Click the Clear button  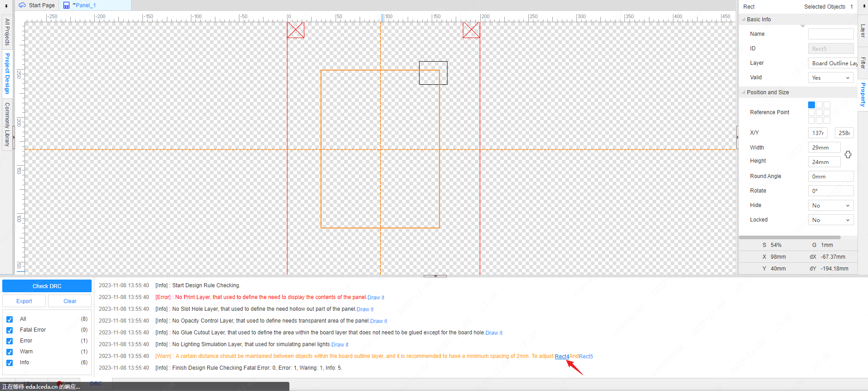click(70, 301)
